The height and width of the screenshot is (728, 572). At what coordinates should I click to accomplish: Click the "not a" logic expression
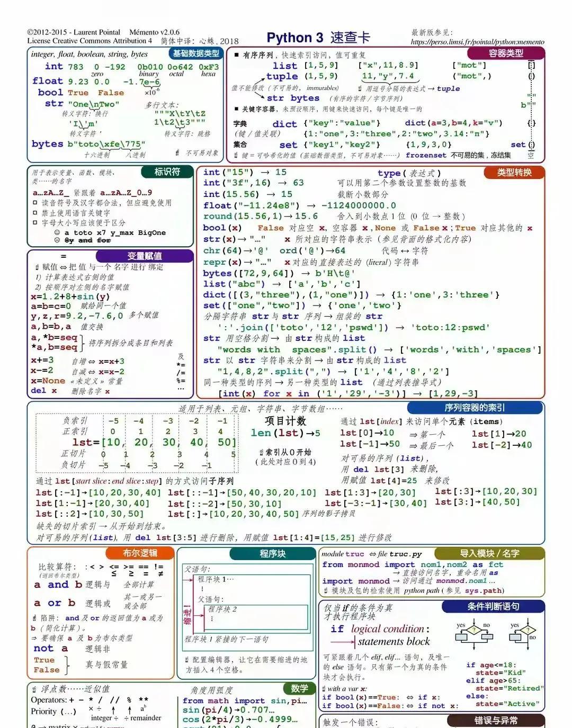[x=51, y=648]
